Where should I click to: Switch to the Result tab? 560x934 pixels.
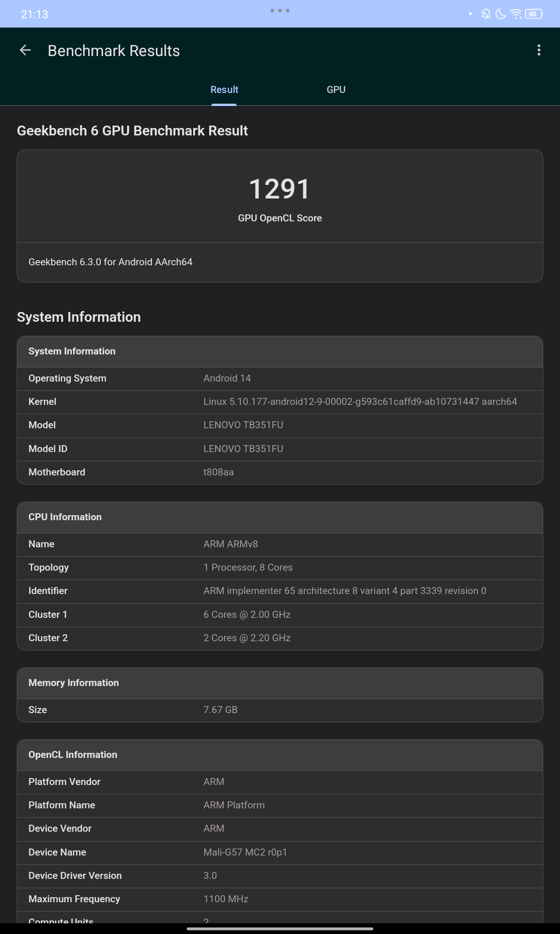click(x=224, y=90)
